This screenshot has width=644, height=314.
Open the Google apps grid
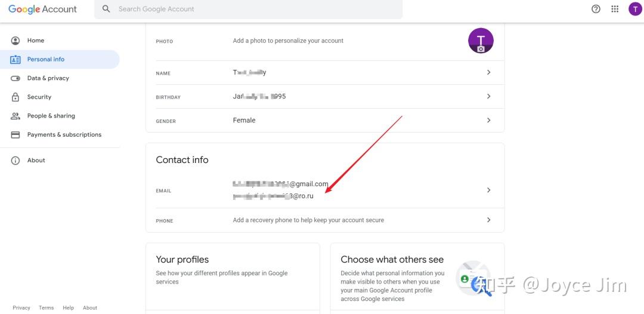coord(615,9)
